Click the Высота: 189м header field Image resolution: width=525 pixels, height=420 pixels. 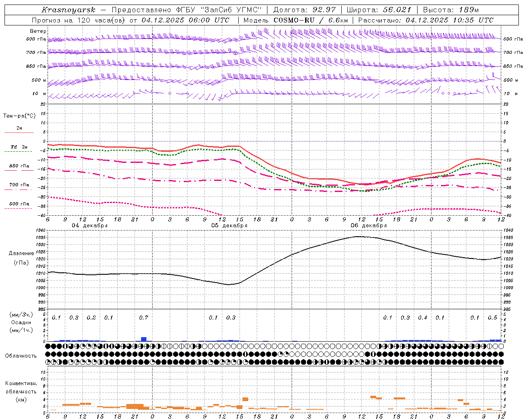(451, 10)
